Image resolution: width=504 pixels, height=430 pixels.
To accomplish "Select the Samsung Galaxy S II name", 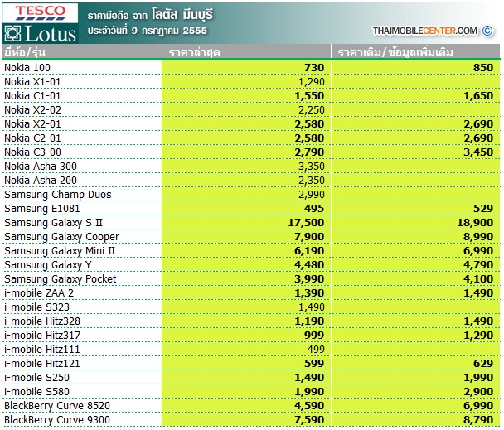I will 53,223.
